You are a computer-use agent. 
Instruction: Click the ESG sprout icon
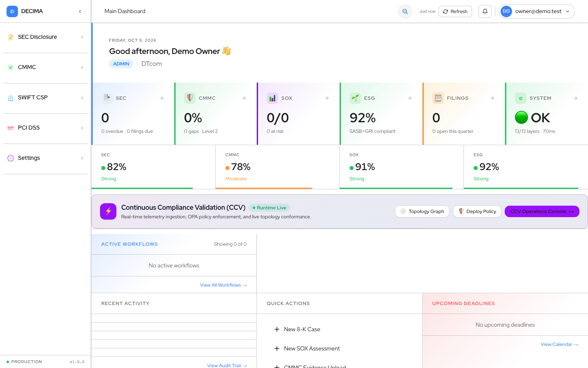coord(355,98)
